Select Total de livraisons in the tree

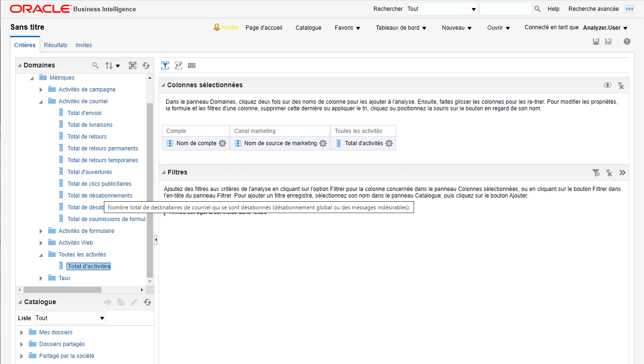pos(90,125)
